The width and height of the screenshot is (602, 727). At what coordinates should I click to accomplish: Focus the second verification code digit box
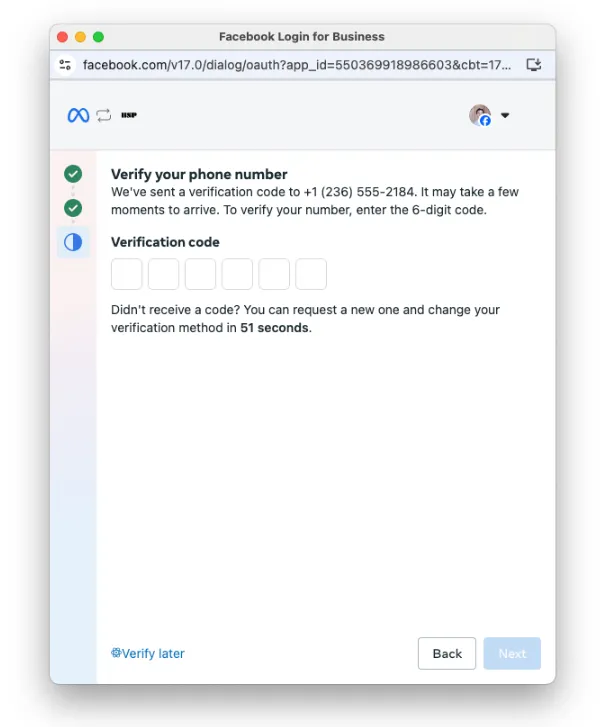(164, 274)
